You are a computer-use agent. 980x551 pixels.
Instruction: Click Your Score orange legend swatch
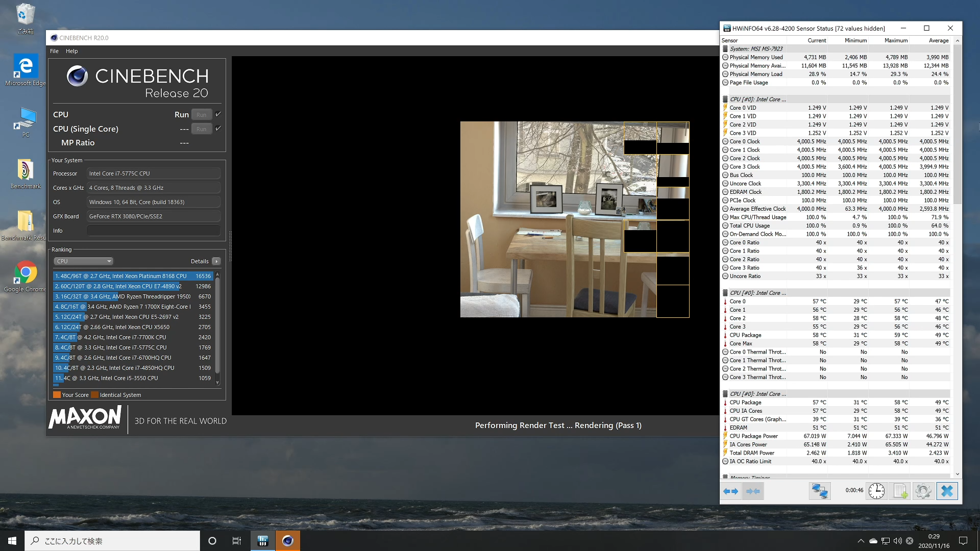tap(57, 395)
